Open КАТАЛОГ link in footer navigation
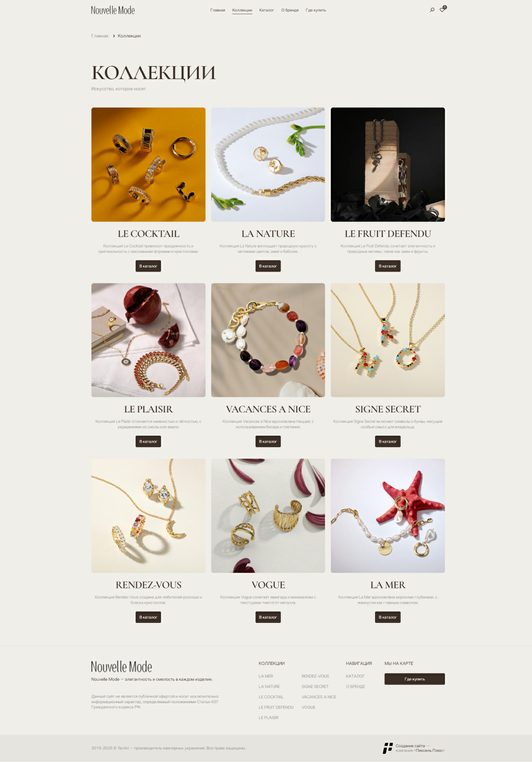 355,676
